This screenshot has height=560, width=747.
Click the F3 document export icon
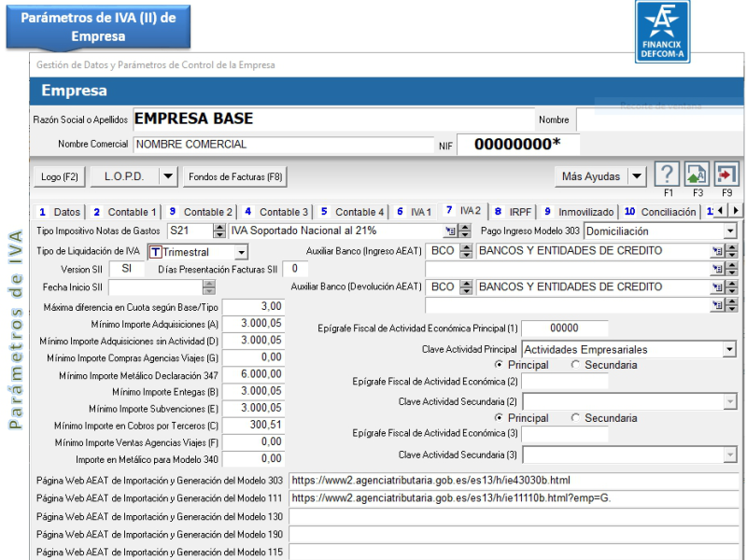pyautogui.click(x=697, y=175)
